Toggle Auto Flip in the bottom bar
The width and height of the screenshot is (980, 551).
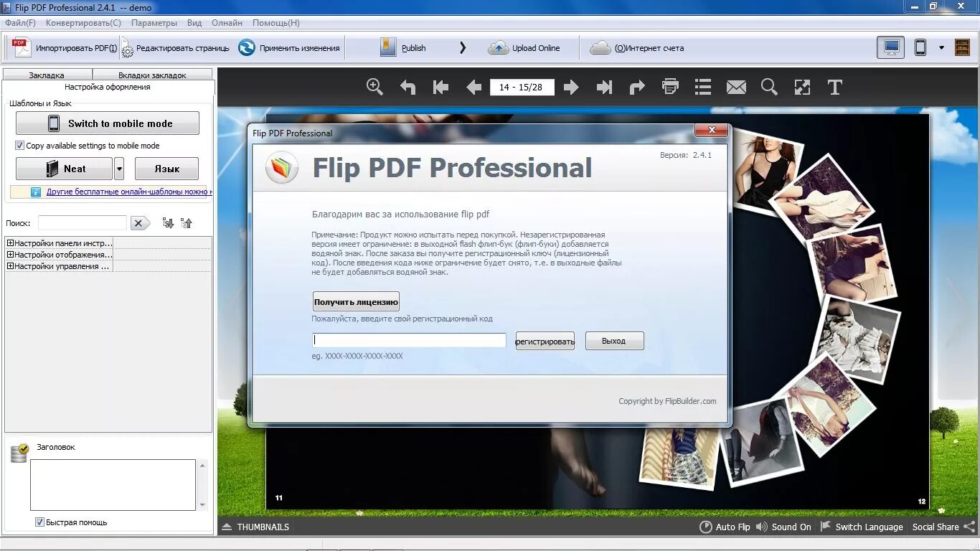[x=725, y=527]
